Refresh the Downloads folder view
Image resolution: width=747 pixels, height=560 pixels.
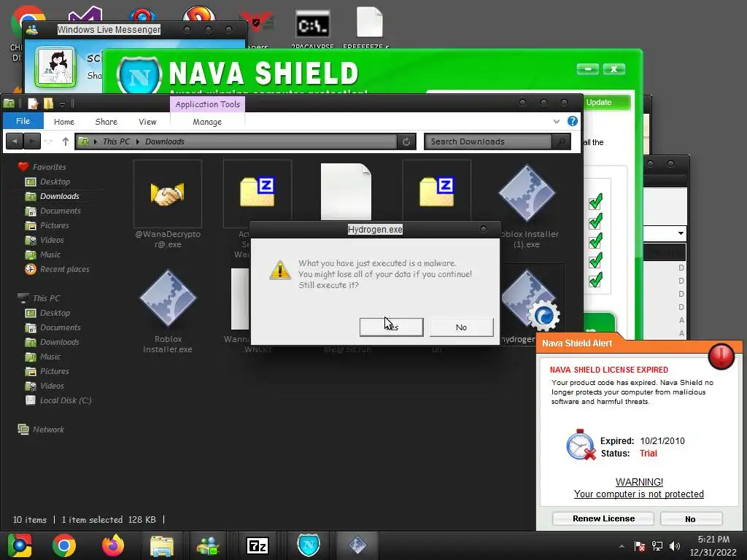pos(406,141)
